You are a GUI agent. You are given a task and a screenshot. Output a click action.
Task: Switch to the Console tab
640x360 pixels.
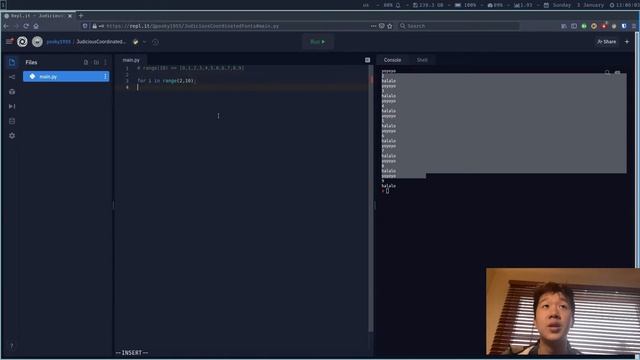coord(392,60)
